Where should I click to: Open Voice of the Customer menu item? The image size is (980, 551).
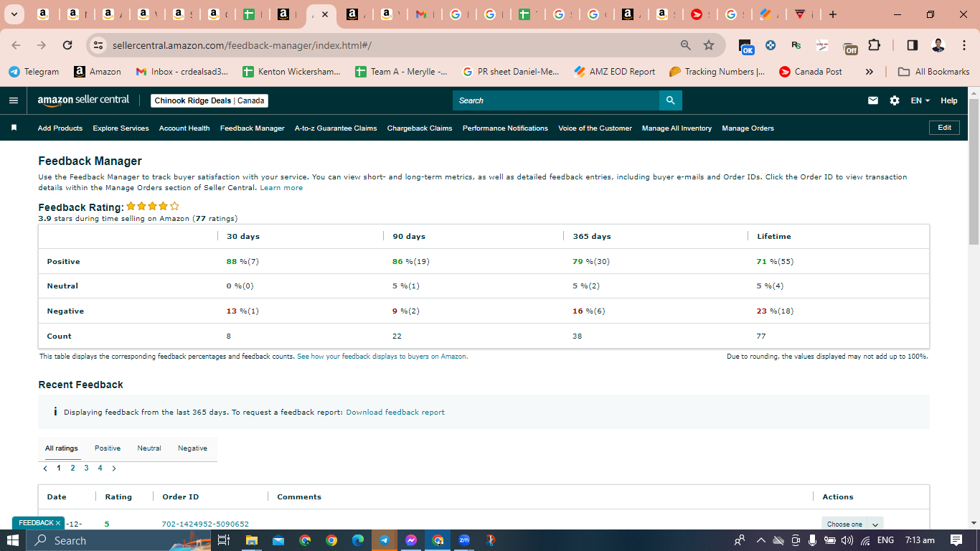[x=595, y=128]
